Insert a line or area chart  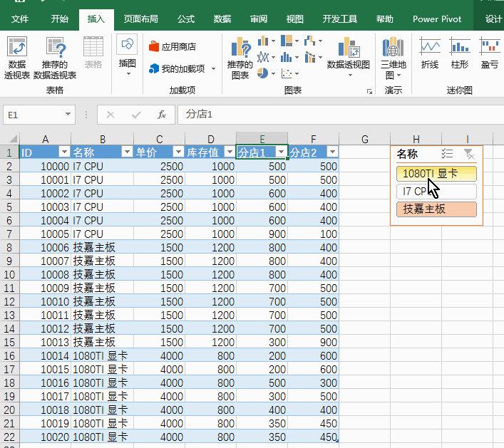click(x=267, y=58)
